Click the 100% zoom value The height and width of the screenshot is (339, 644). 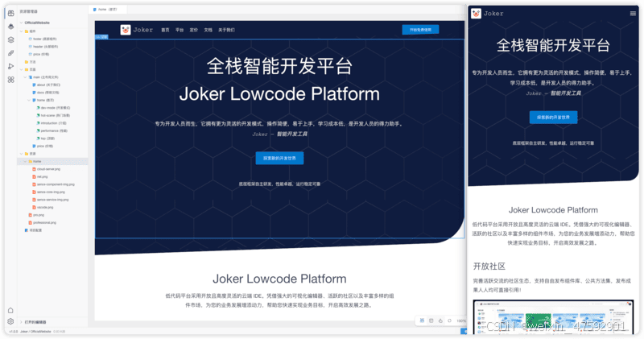461,321
